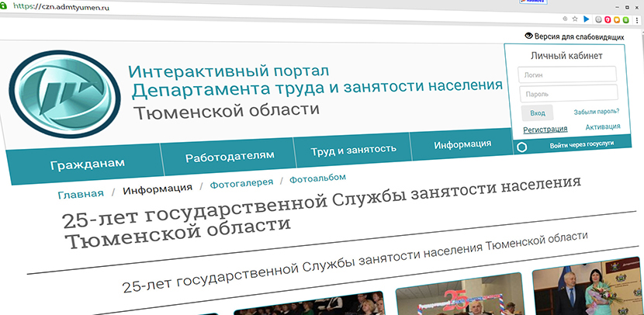Open the orange speech-bubble extension icon
Viewport: 644px width, 315px height.
click(617, 19)
